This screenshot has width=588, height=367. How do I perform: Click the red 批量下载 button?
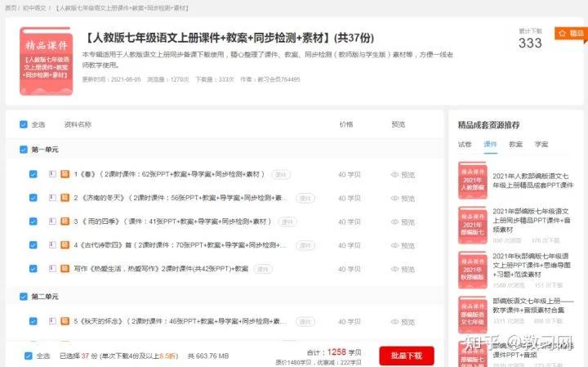click(x=406, y=356)
